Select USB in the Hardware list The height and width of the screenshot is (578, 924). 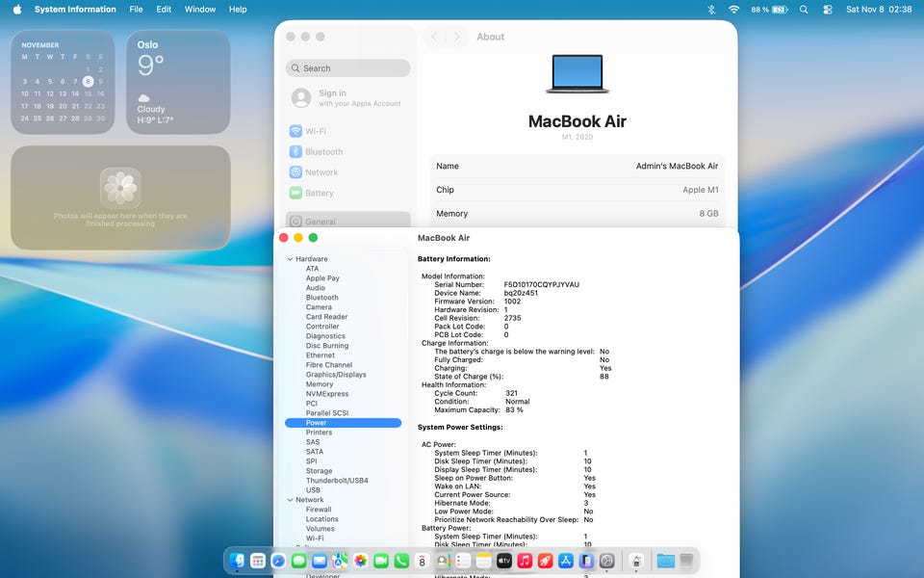pyautogui.click(x=313, y=490)
